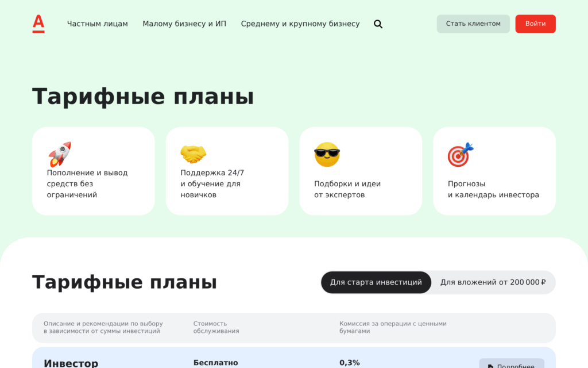The height and width of the screenshot is (368, 588).
Task: Open the Малому бизнесу и ИП menu
Action: point(184,24)
